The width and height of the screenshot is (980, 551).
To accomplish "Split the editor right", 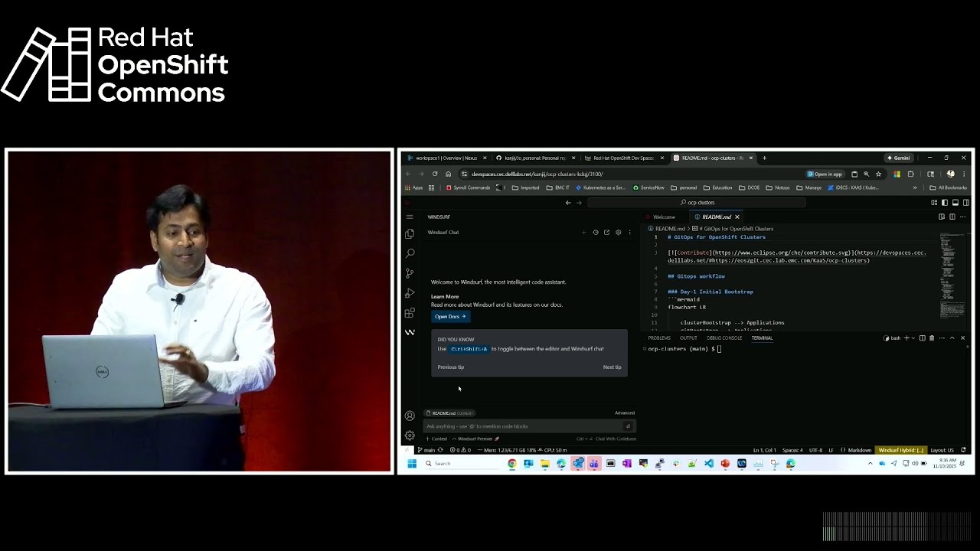I will [952, 217].
